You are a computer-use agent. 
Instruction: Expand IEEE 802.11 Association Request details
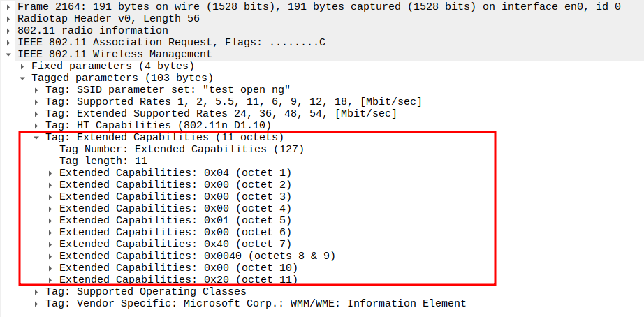click(8, 43)
